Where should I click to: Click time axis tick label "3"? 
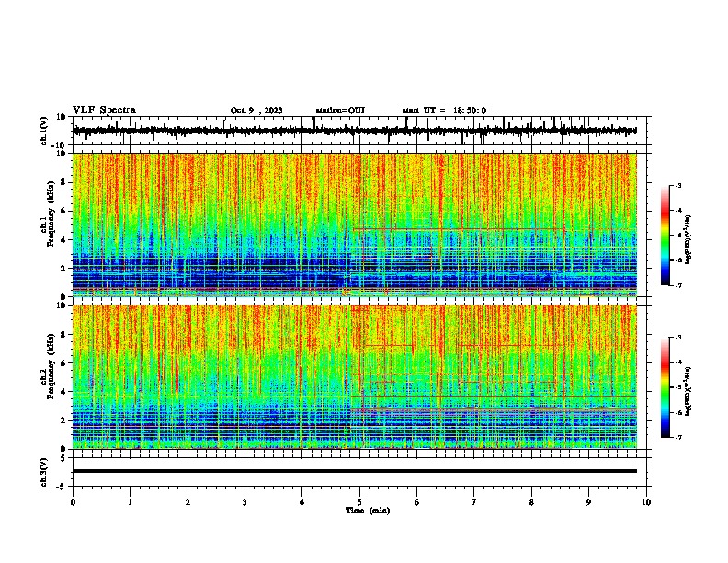[x=245, y=502]
